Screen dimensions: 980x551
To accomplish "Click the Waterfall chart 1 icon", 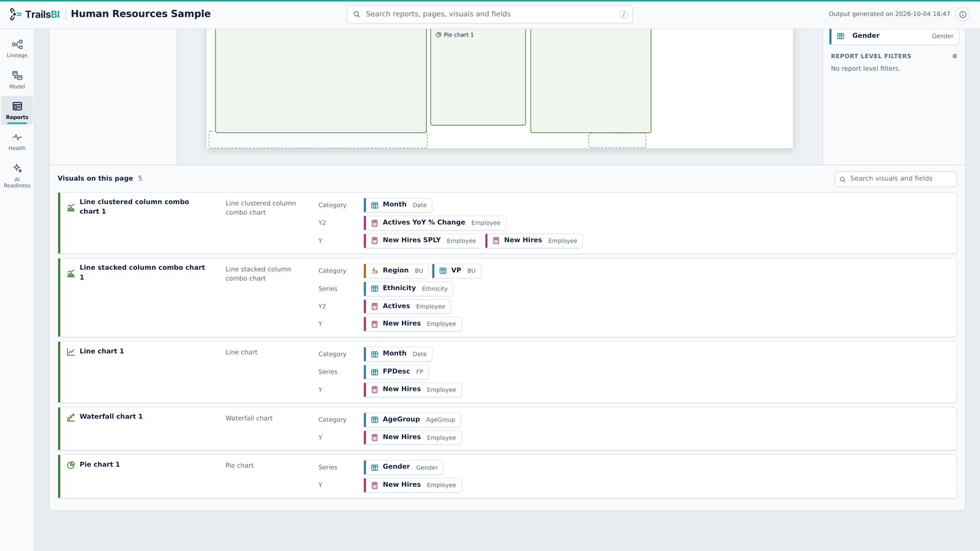I will (71, 418).
